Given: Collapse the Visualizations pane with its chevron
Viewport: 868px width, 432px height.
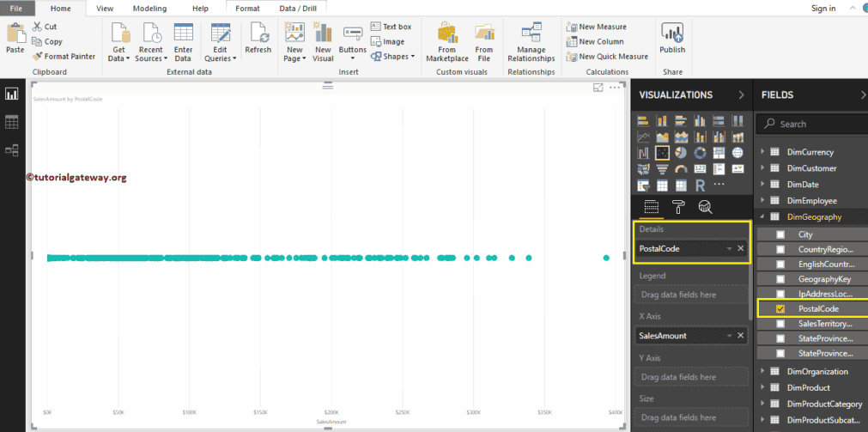Looking at the screenshot, I should tap(741, 95).
